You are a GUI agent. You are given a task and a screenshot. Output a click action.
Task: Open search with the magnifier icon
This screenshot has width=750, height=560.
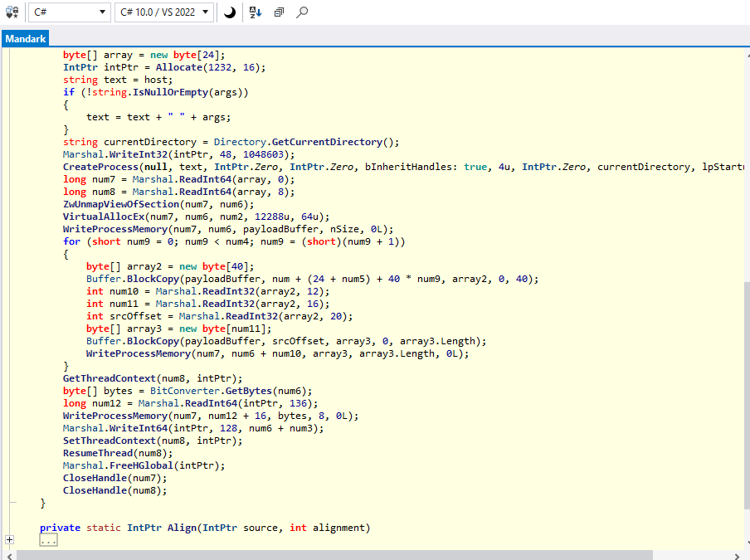click(x=302, y=12)
